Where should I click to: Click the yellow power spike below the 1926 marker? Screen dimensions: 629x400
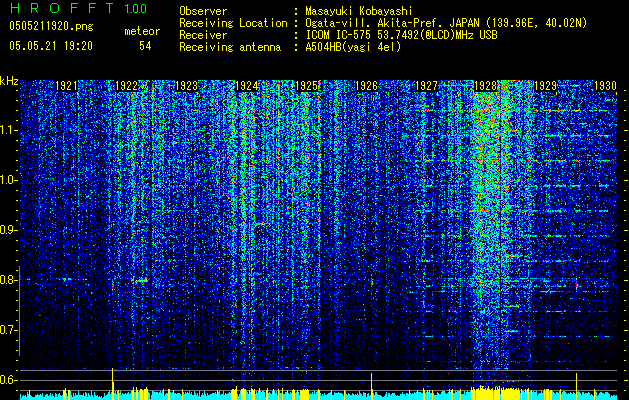371,386
